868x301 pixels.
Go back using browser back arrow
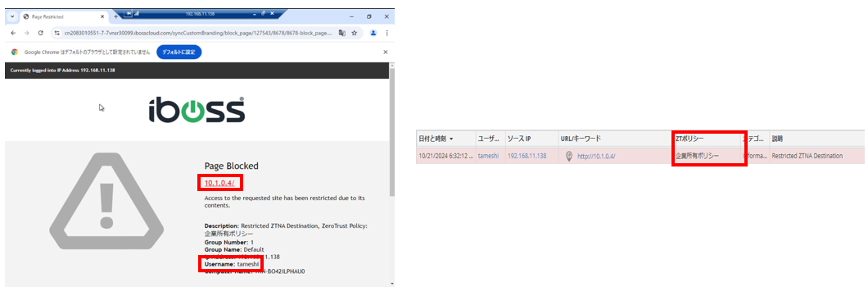point(13,33)
